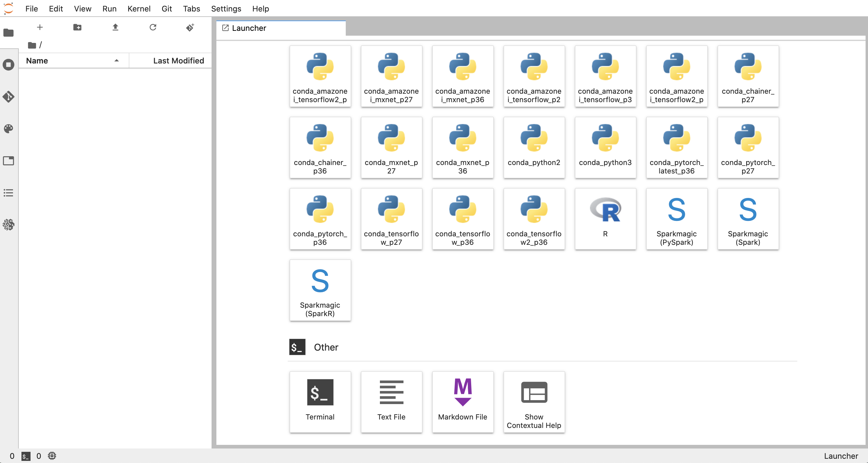
Task: Click the New Launcher plus icon
Action: click(40, 27)
